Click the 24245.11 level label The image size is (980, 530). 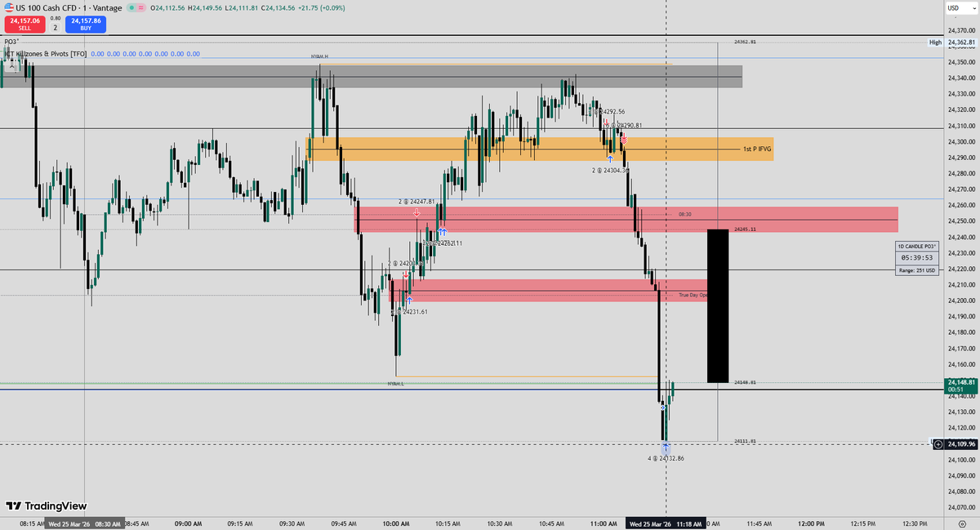pyautogui.click(x=745, y=230)
